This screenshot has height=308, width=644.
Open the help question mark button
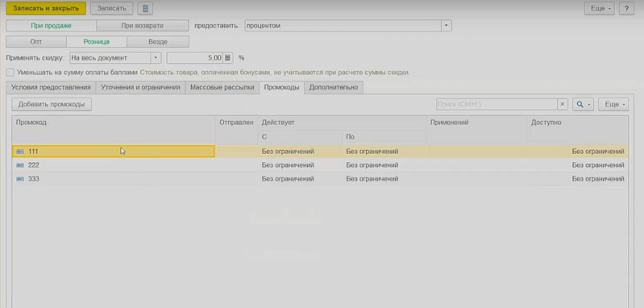[626, 8]
